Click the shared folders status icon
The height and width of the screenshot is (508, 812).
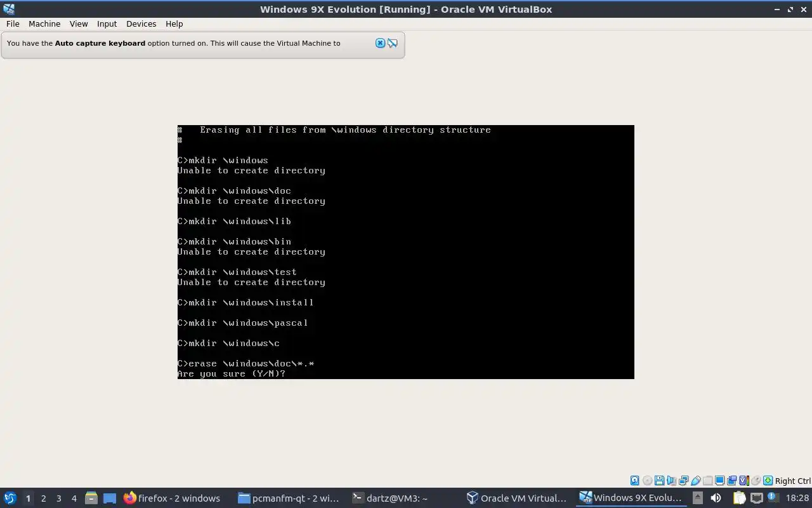click(x=707, y=481)
